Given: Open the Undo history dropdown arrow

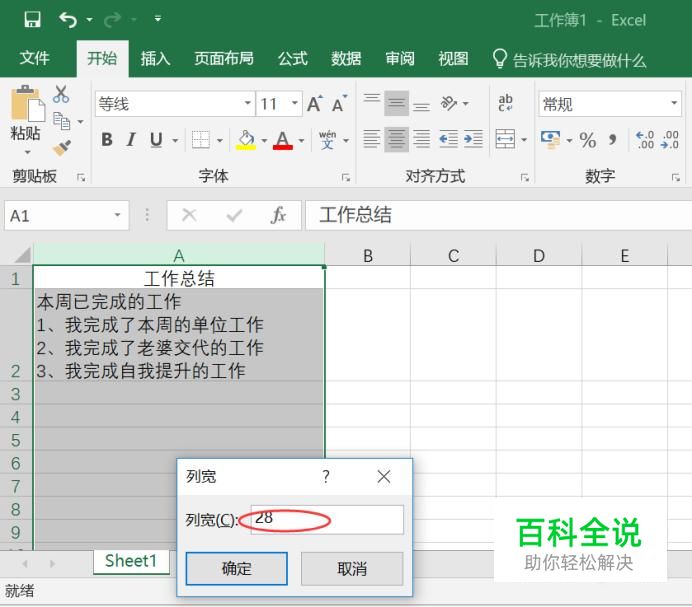Looking at the screenshot, I should [x=89, y=19].
